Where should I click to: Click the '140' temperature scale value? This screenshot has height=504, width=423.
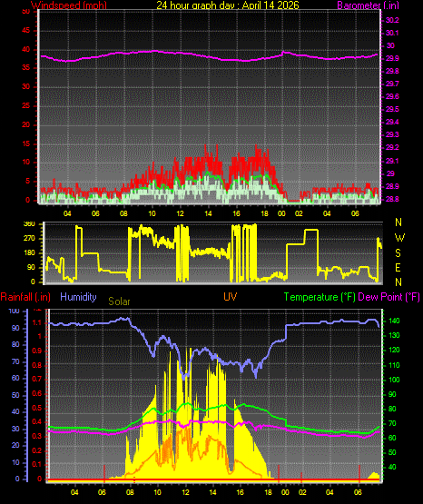pos(394,321)
